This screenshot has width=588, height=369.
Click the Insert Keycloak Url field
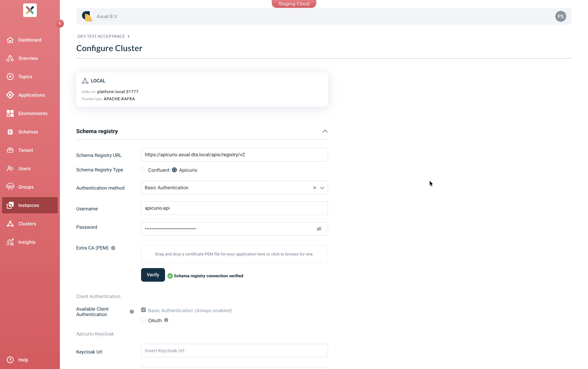pos(234,350)
